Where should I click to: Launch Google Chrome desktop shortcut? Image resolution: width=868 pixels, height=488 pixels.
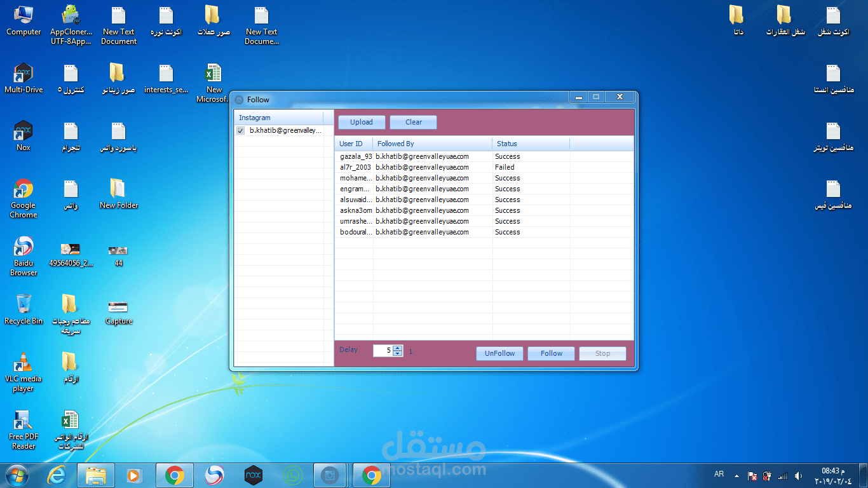(x=24, y=198)
